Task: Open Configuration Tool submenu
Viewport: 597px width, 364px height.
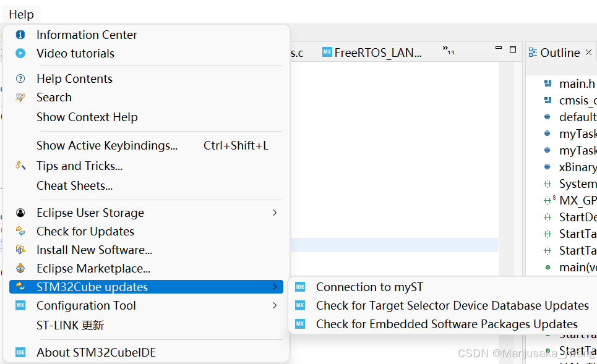Action: coord(146,306)
